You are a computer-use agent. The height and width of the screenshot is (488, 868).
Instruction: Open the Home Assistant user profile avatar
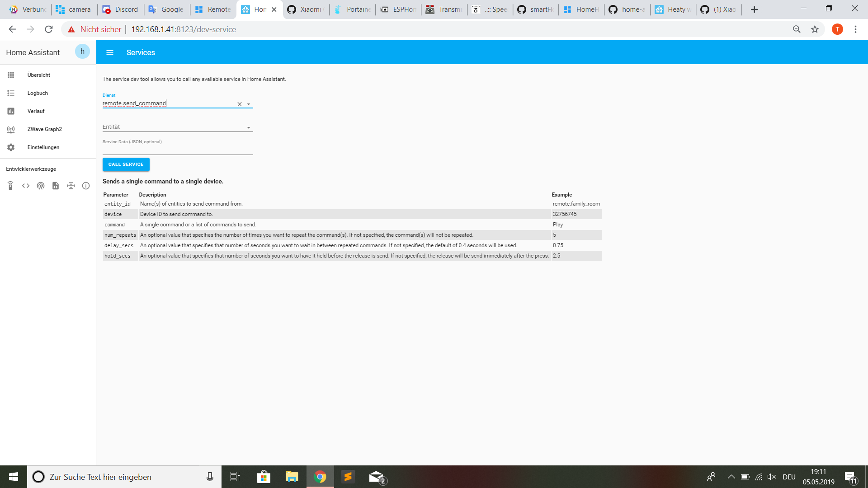click(82, 52)
